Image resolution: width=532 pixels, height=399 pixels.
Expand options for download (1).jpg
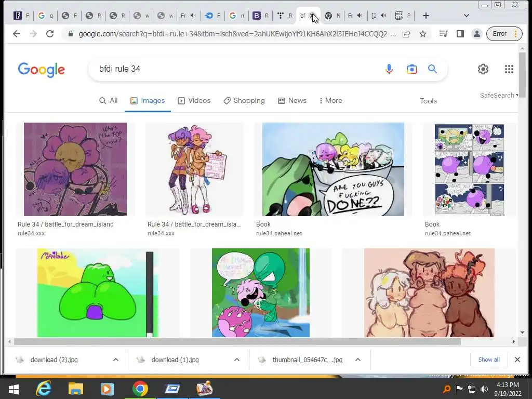pyautogui.click(x=237, y=360)
